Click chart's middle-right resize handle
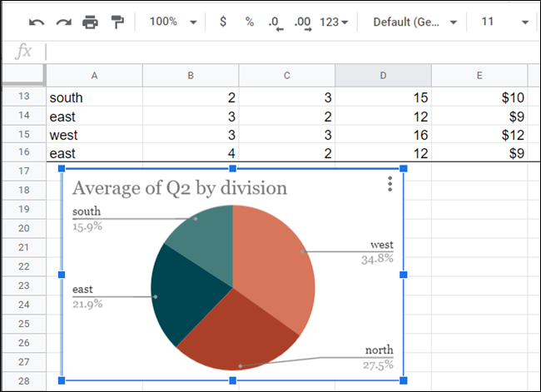 tap(404, 275)
